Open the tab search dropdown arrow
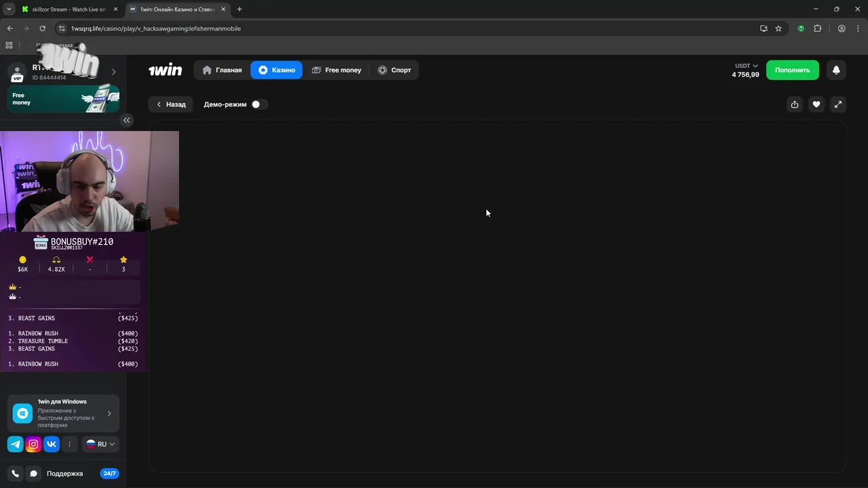The height and width of the screenshot is (488, 868). 9,9
